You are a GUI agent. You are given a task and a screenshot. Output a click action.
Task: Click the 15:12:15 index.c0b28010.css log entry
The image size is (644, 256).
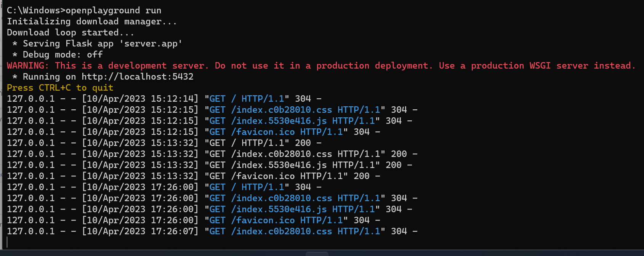pyautogui.click(x=212, y=110)
